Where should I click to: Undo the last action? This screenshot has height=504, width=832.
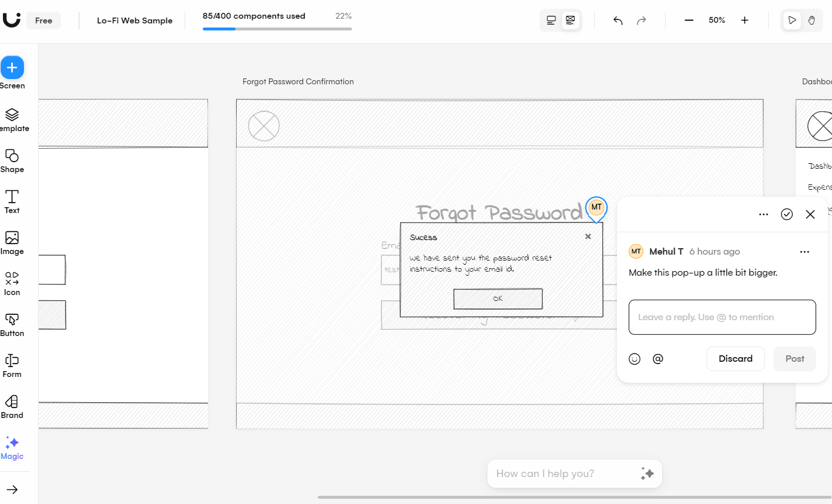[618, 20]
